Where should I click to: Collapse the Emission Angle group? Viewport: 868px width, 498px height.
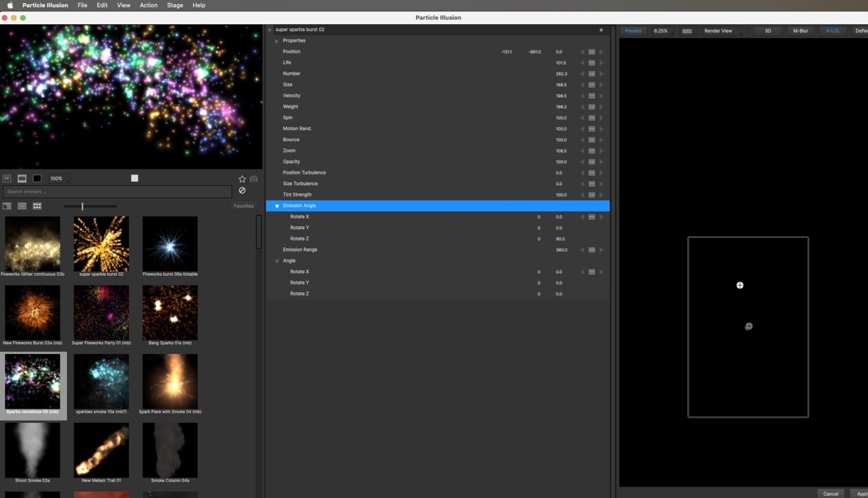click(277, 206)
